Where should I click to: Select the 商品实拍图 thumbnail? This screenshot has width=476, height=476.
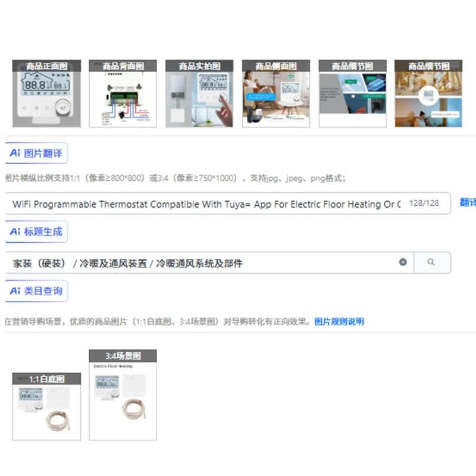(x=199, y=93)
